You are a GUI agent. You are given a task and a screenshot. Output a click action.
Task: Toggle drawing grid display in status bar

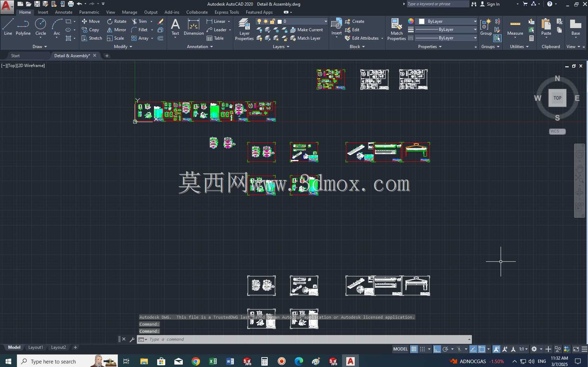[414, 349]
